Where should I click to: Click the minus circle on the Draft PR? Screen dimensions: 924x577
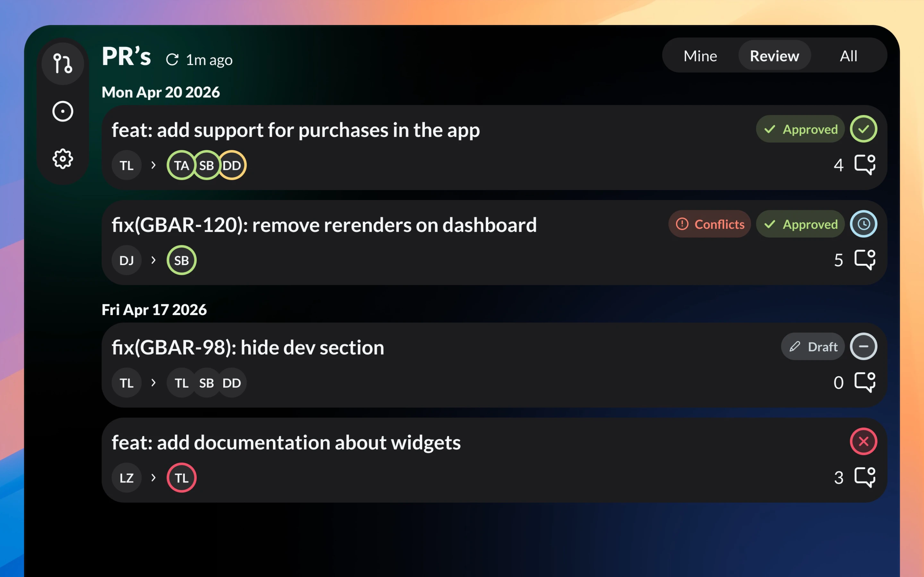[864, 347]
